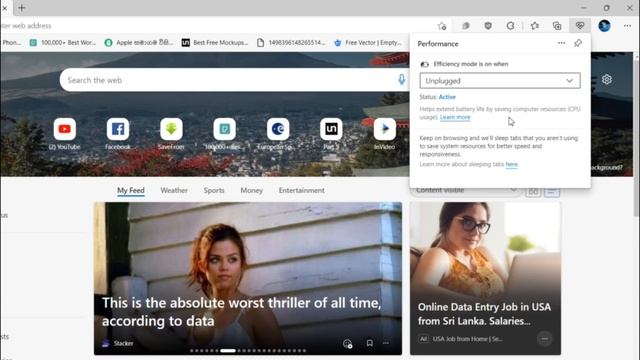Switch the feed to grid layout
Image resolution: width=640 pixels, height=360 pixels.
(x=533, y=191)
